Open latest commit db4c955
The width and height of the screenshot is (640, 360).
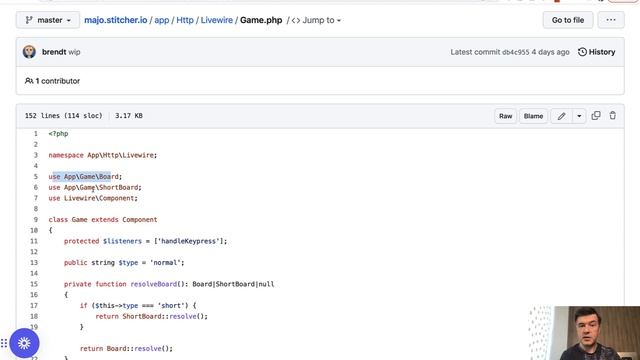[516, 52]
